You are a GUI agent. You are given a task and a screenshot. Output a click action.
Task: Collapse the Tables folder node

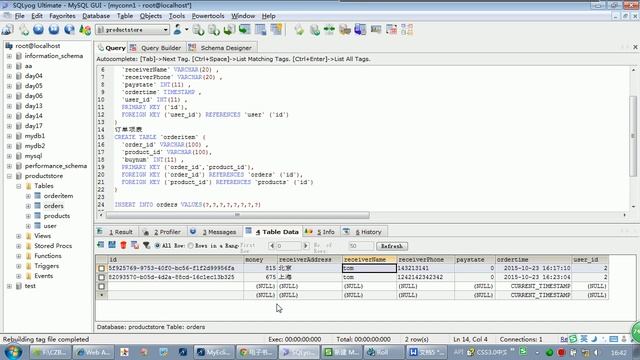pyautogui.click(x=19, y=186)
